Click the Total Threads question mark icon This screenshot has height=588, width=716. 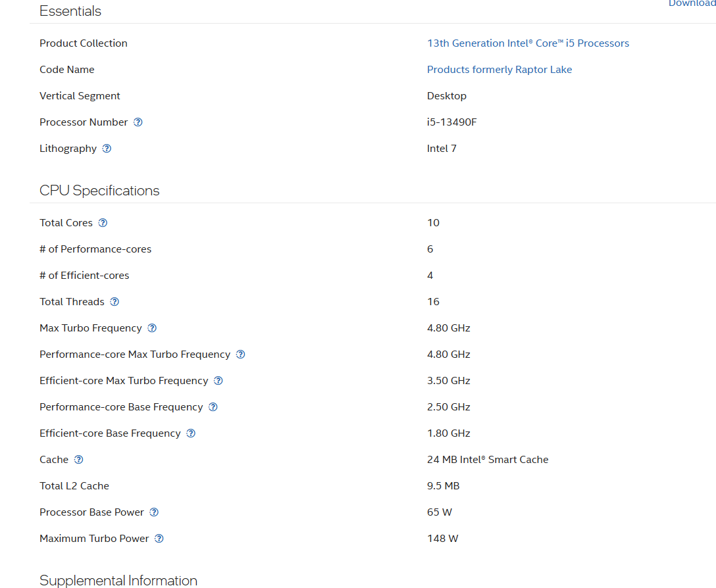tap(115, 302)
